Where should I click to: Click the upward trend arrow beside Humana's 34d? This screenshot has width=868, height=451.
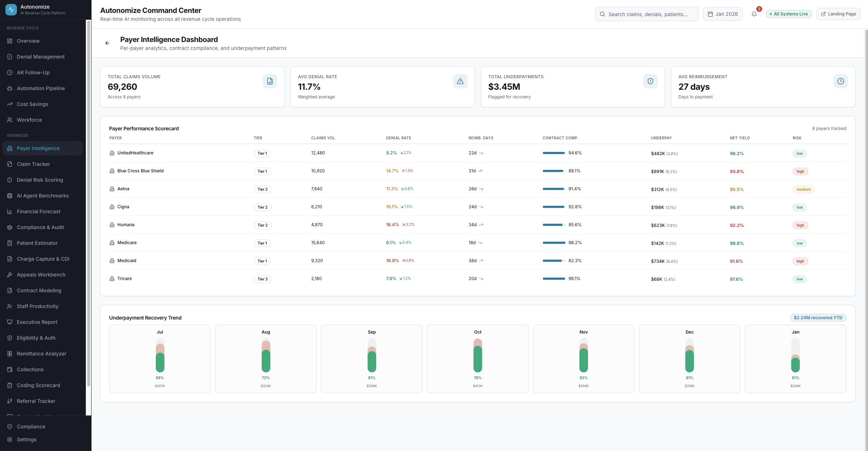[x=481, y=225]
